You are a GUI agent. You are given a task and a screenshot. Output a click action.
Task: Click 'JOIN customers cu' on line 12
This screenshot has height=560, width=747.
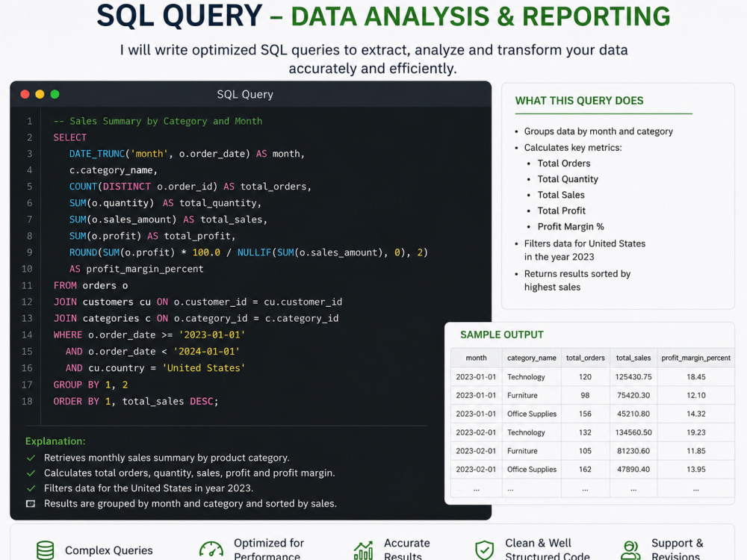102,302
